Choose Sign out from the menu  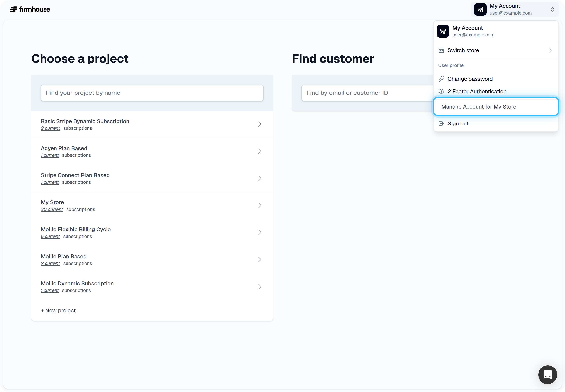pyautogui.click(x=496, y=123)
